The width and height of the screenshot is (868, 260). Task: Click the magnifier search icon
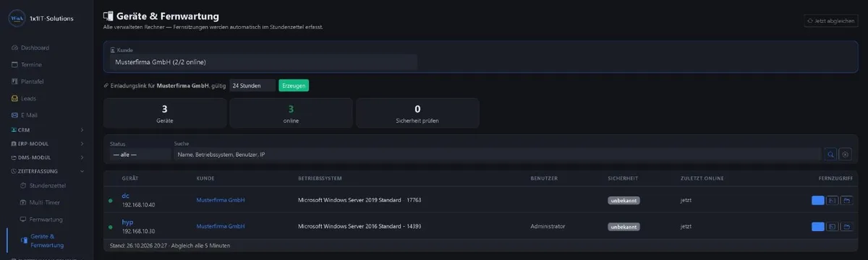(830, 155)
